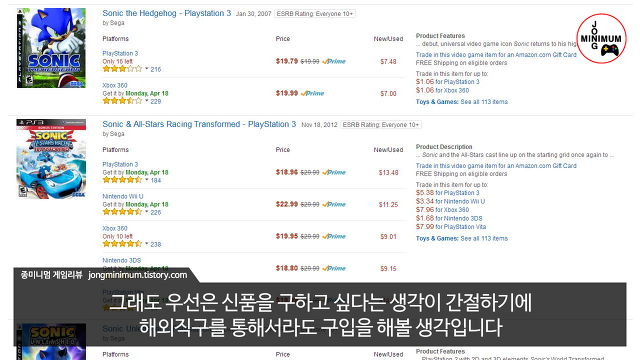Image resolution: width=640 pixels, height=360 pixels.
Task: Click star rating beside 226 count
Action: coord(122,211)
